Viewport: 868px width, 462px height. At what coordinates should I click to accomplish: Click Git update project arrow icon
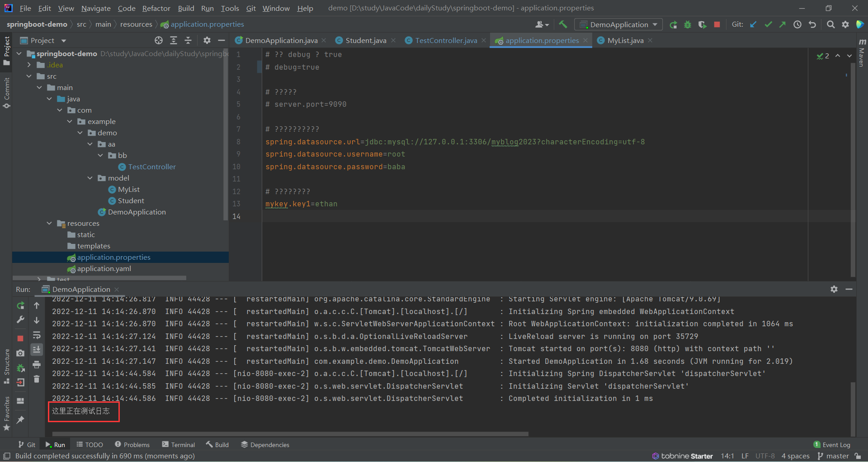[753, 24]
